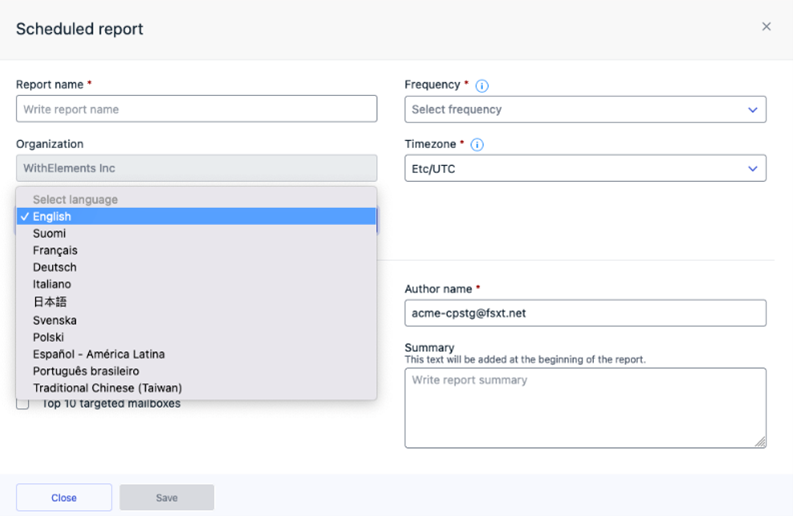Click the Summary textarea resize handle
793x516 pixels.
[761, 442]
